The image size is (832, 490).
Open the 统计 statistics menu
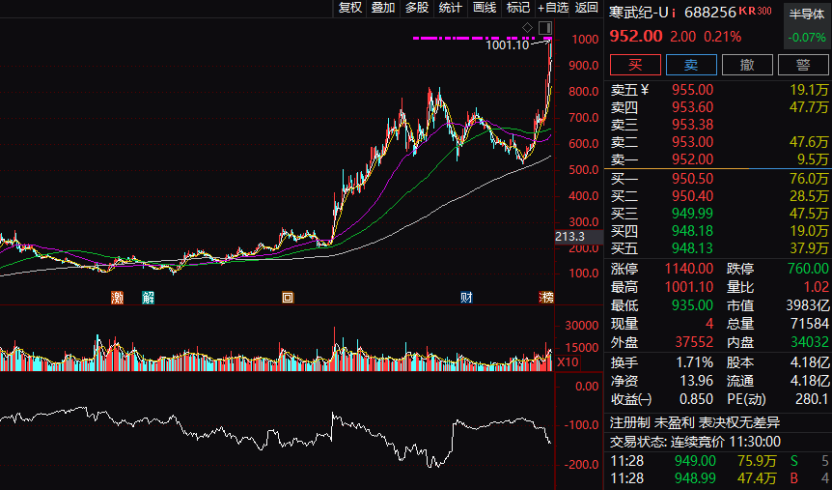coord(450,7)
